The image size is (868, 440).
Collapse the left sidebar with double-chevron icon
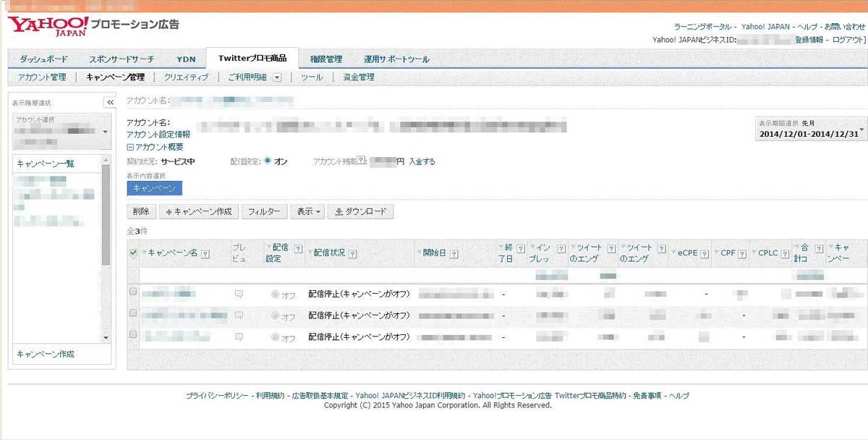click(111, 103)
